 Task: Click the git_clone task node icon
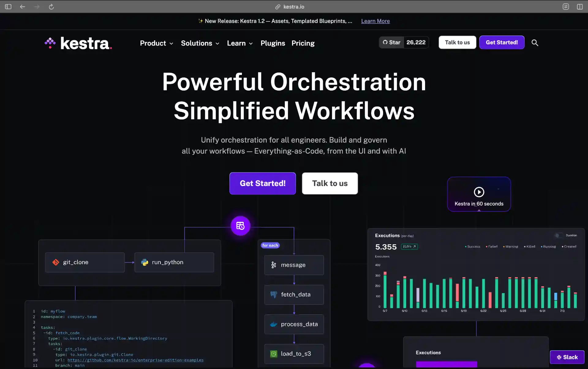(56, 262)
